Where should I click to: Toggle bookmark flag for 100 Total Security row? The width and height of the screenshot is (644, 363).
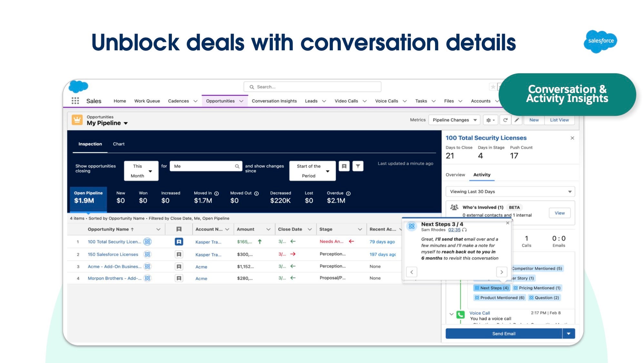click(179, 242)
